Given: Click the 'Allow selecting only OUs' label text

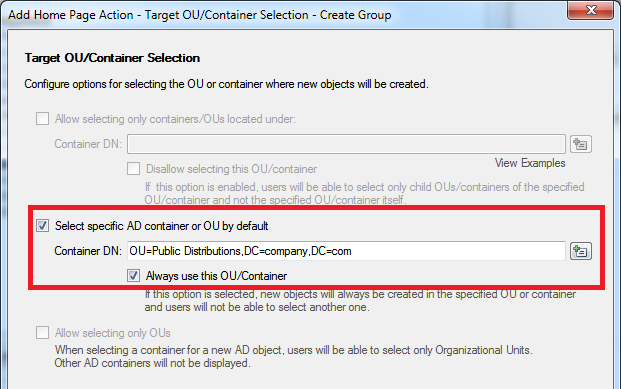Looking at the screenshot, I should point(112,333).
